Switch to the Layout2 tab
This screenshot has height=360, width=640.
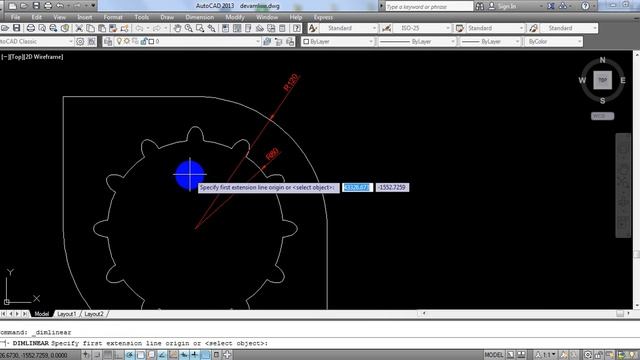click(94, 314)
